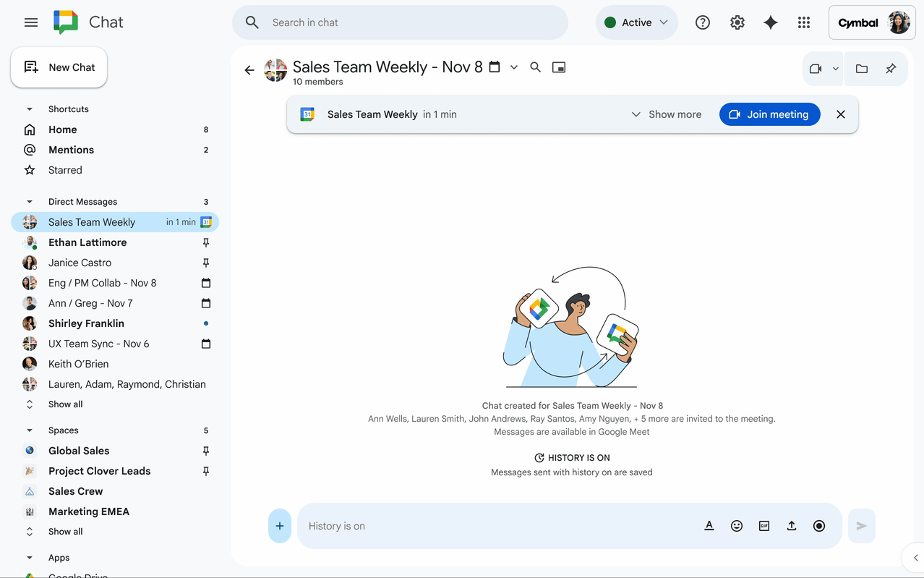Open Gemini from the top bar
Screen dimensions: 924x578
point(770,22)
